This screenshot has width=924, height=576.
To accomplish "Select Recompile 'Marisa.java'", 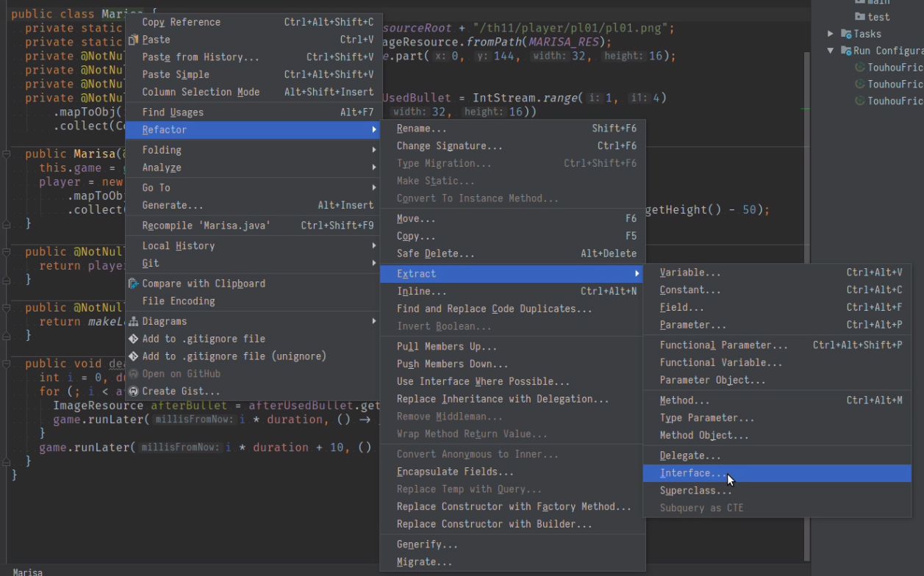I will click(x=253, y=226).
